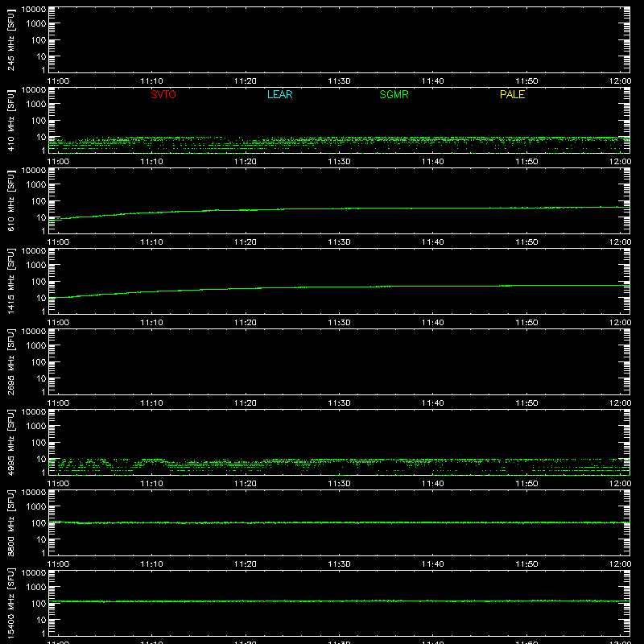Click the red SVTO station label
The image size is (644, 644).
(163, 94)
